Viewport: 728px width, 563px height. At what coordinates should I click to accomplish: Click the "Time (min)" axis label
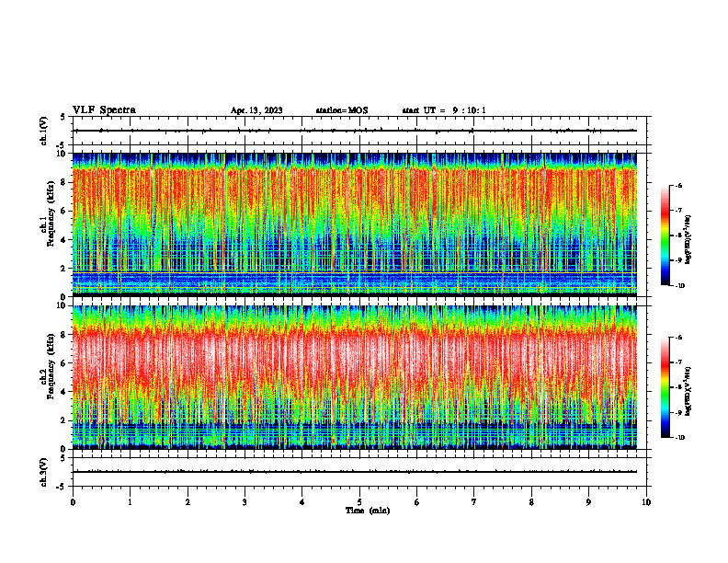click(x=368, y=511)
